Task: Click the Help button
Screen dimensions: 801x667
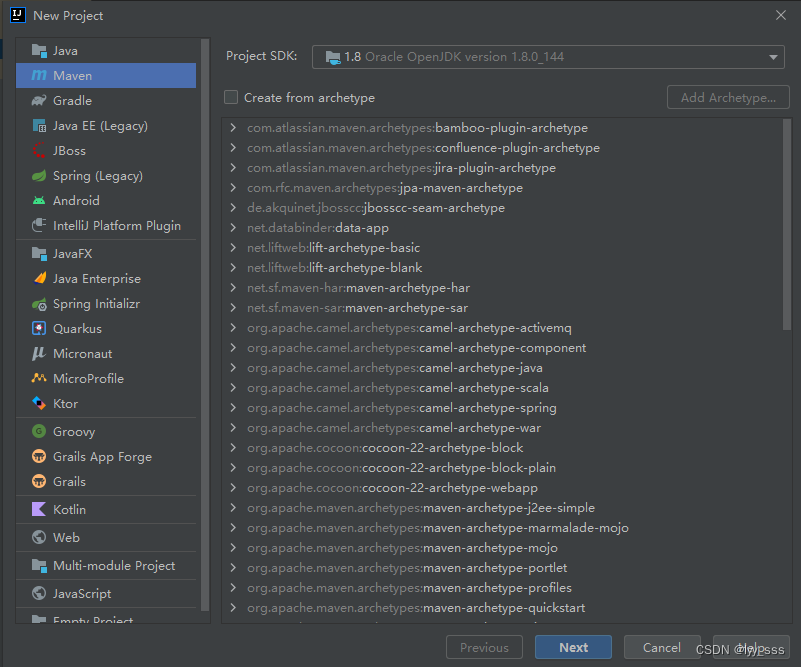Action: click(x=751, y=647)
